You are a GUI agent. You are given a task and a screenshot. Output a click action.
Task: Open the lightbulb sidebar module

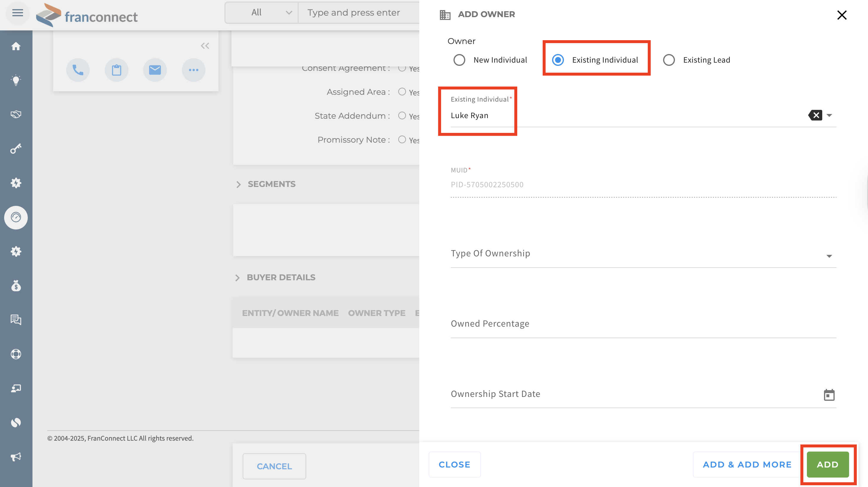pos(16,80)
